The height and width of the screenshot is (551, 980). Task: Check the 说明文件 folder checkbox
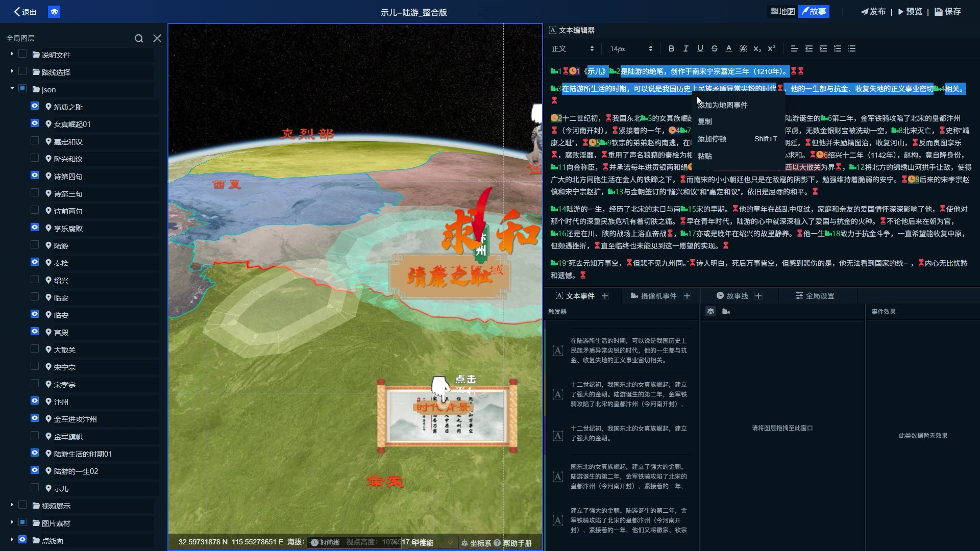22,54
